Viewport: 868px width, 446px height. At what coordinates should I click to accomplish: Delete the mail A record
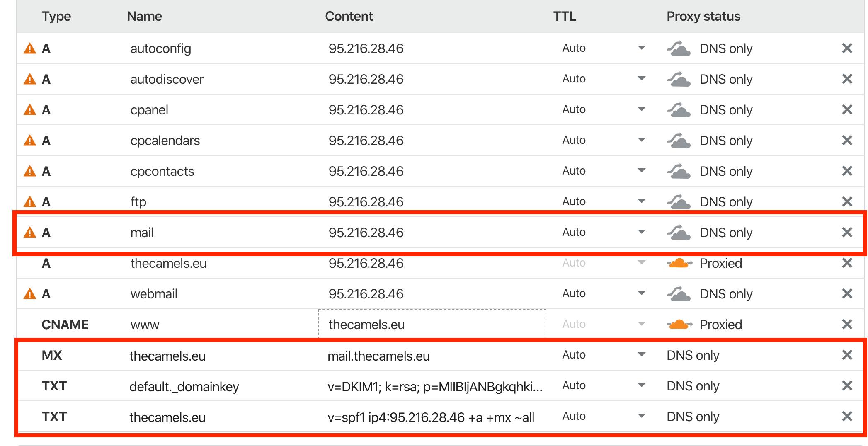[847, 233]
